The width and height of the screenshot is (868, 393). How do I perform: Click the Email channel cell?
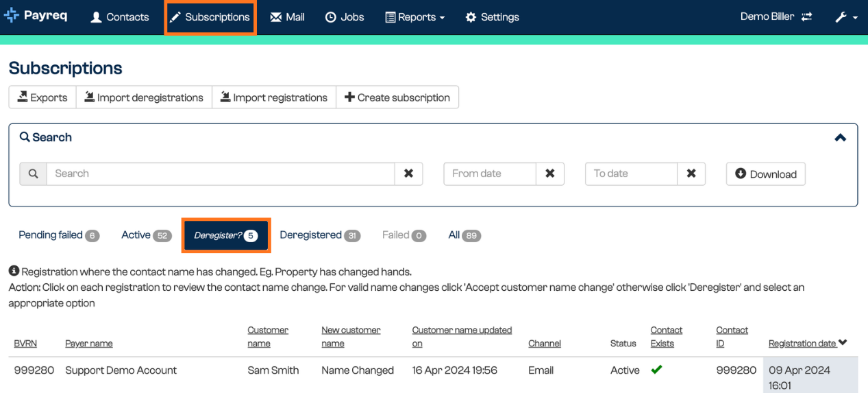[x=541, y=370]
